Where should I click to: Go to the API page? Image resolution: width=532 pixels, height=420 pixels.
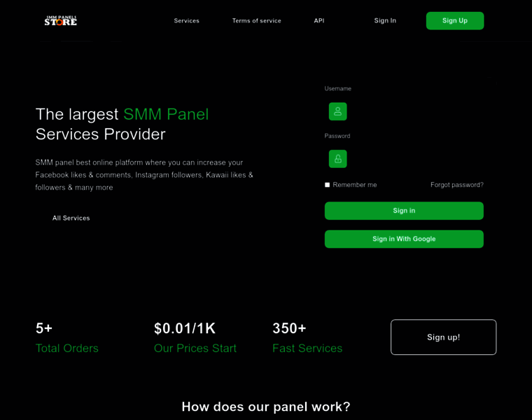coord(318,20)
